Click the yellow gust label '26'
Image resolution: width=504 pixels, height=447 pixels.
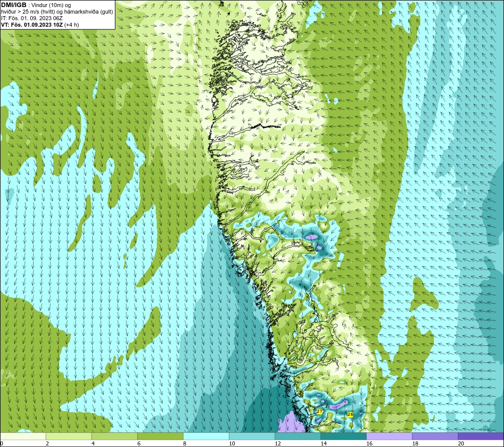coord(350,414)
